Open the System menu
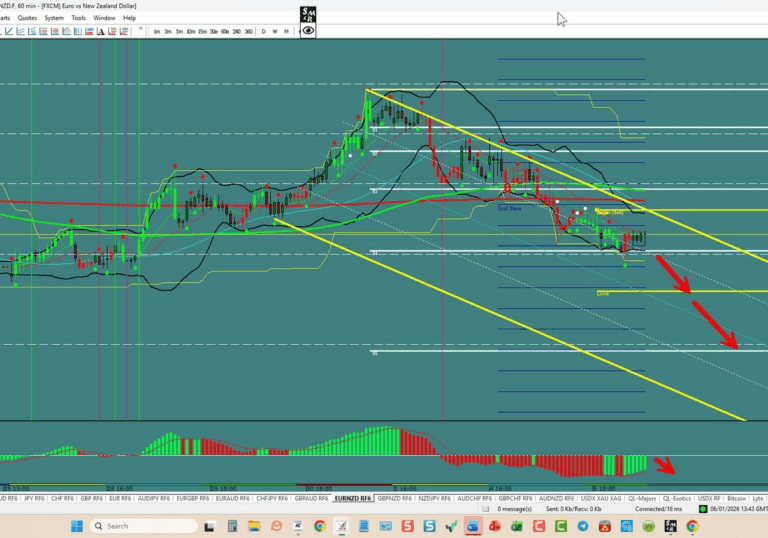 [54, 18]
